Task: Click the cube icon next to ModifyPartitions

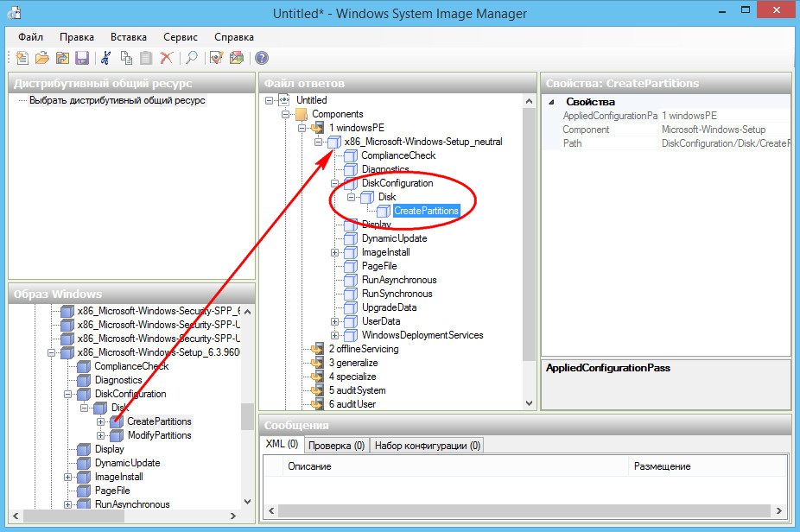Action: (x=117, y=435)
